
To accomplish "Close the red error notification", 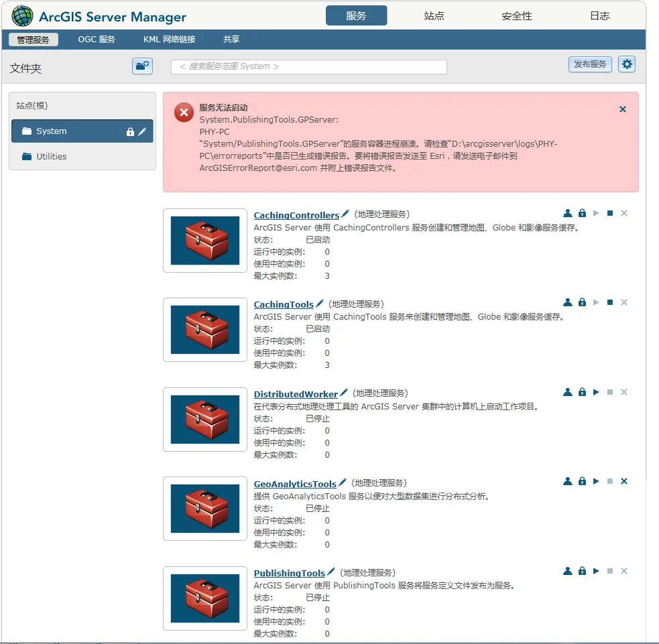I will tap(623, 109).
